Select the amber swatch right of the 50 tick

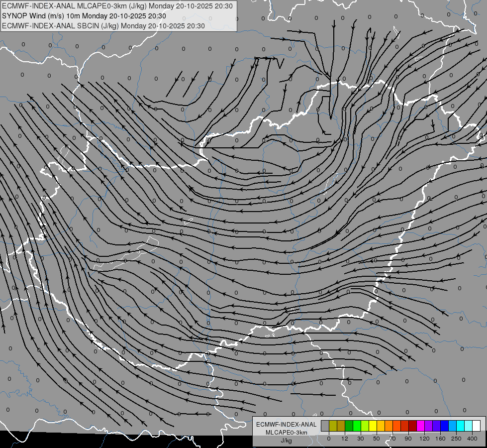click(381, 426)
